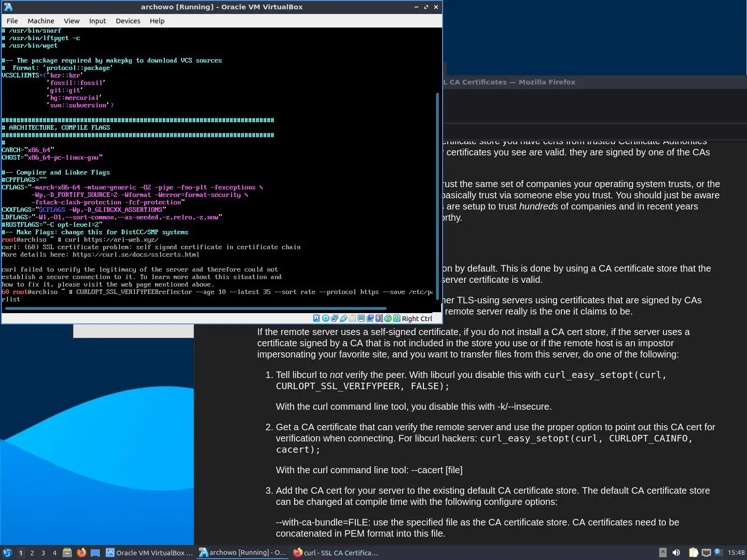Viewport: 747px width, 560px height.
Task: Click the taskbar clock showing 15:48
Action: pyautogui.click(x=736, y=553)
